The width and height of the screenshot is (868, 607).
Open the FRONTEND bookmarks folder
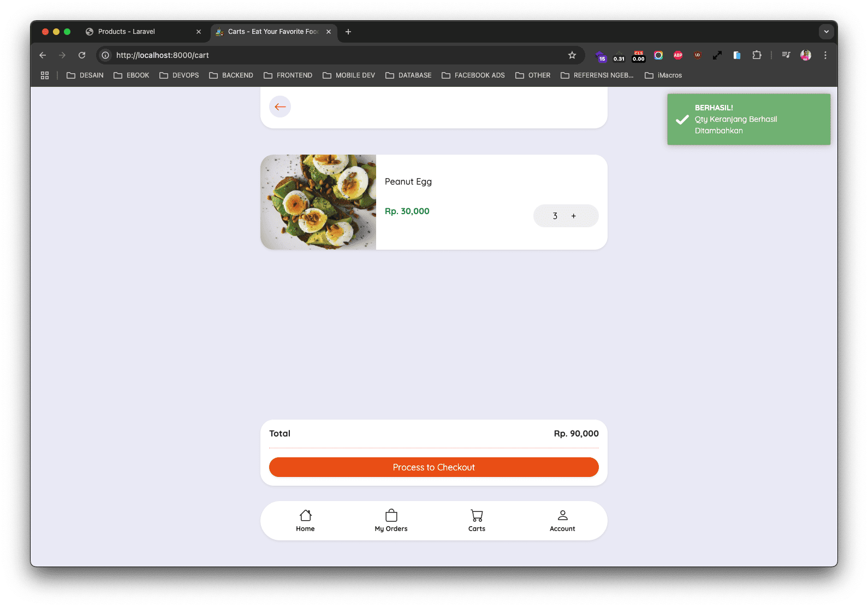point(288,75)
